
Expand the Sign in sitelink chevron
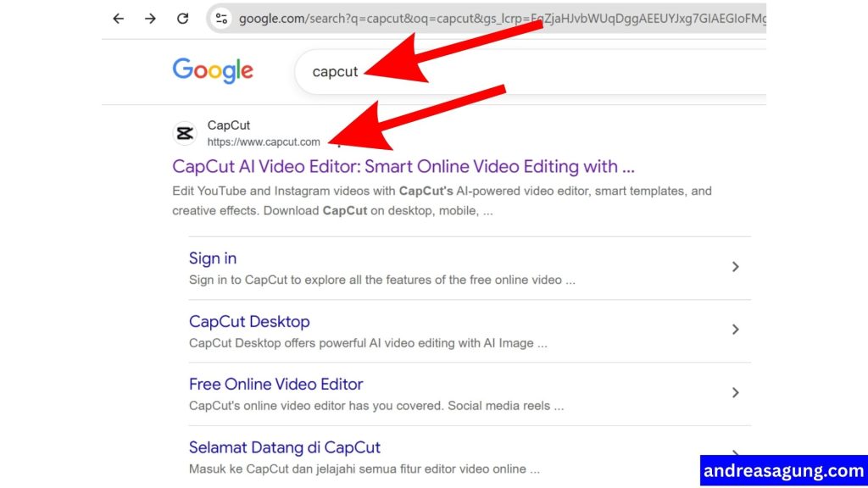(736, 267)
